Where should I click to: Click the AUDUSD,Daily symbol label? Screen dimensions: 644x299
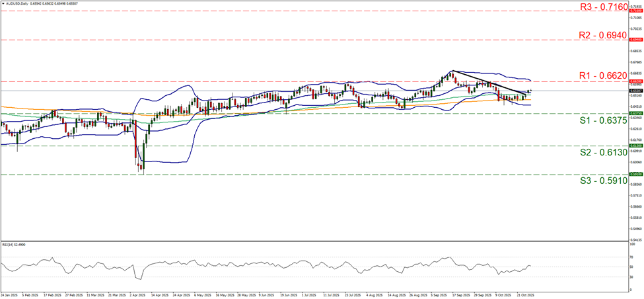pyautogui.click(x=18, y=3)
